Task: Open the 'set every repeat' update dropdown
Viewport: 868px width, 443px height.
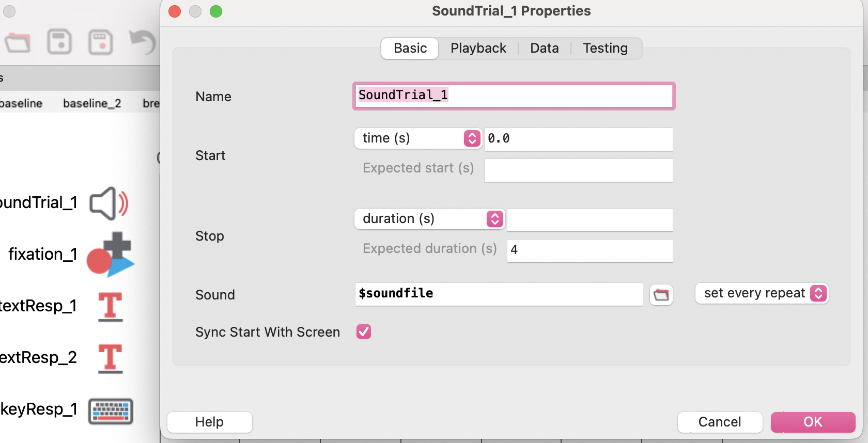Action: pyautogui.click(x=762, y=293)
